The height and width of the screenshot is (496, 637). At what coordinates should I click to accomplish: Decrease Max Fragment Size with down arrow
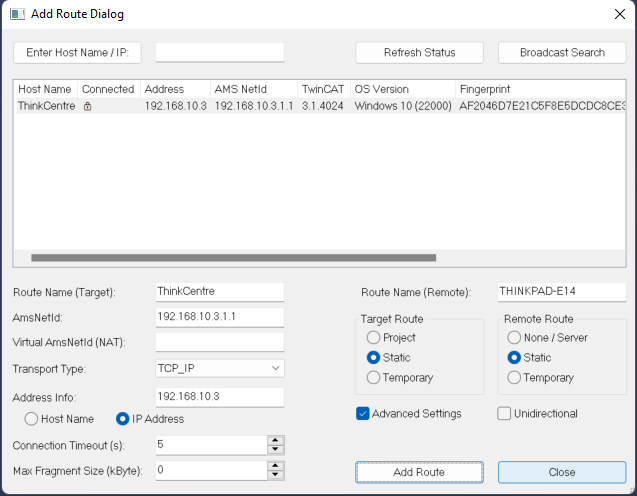[x=275, y=475]
